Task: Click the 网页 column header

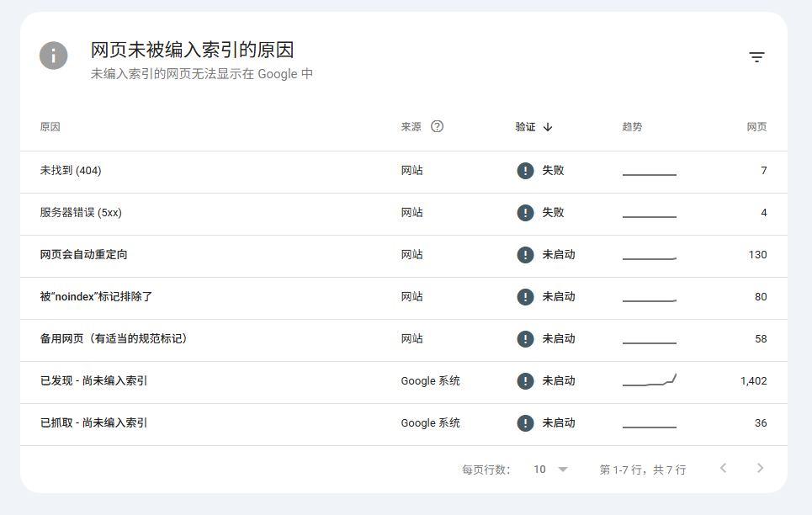Action: click(756, 127)
